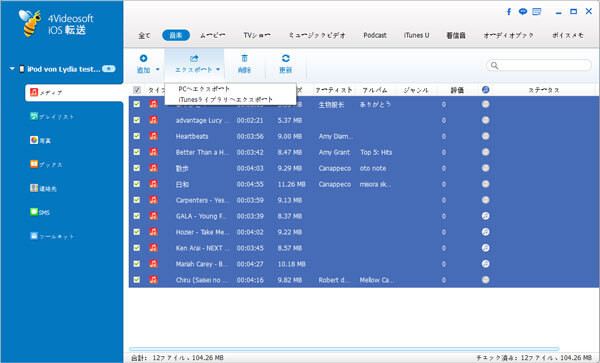Uncheck the Carpenters - Yes... row checkbox
600x363 pixels.
pyautogui.click(x=137, y=200)
